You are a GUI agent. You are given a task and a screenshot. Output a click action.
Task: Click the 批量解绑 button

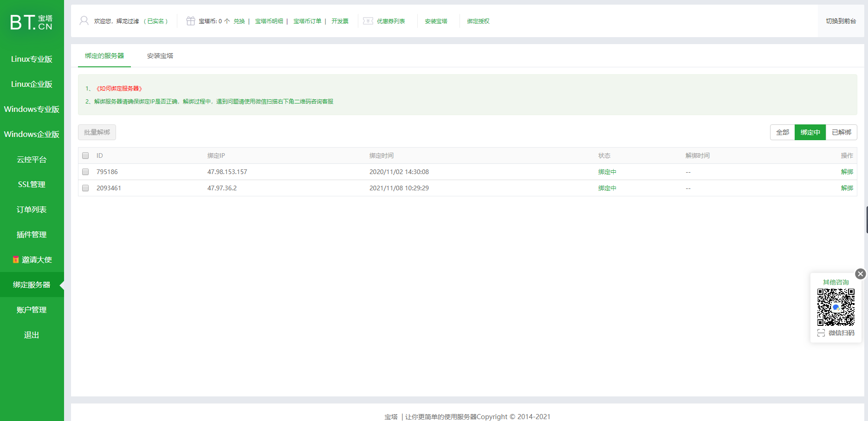tap(97, 132)
